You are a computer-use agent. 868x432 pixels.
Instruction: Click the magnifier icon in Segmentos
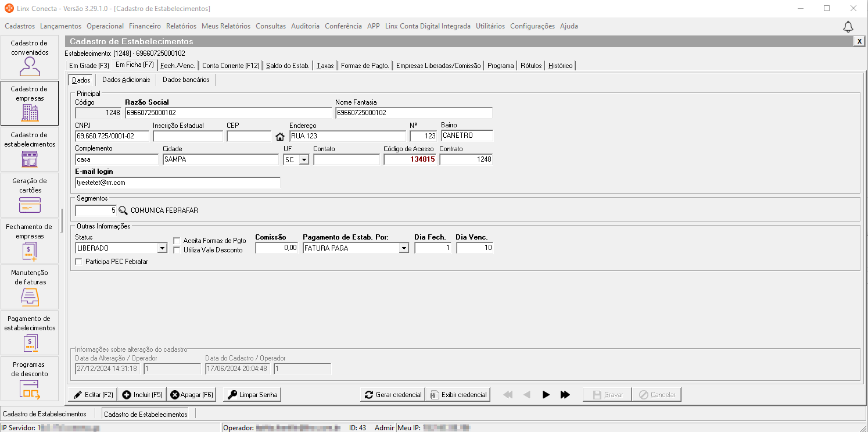pyautogui.click(x=123, y=210)
